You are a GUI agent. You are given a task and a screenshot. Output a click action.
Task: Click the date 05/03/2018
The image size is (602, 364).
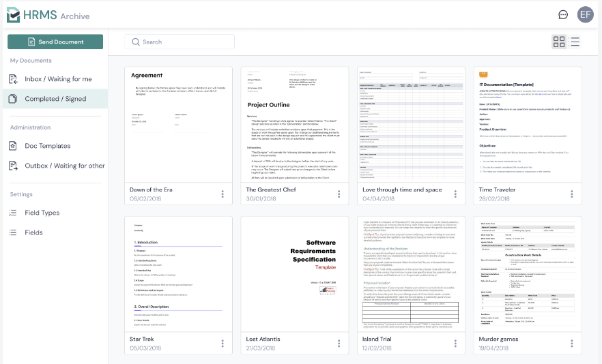point(145,348)
